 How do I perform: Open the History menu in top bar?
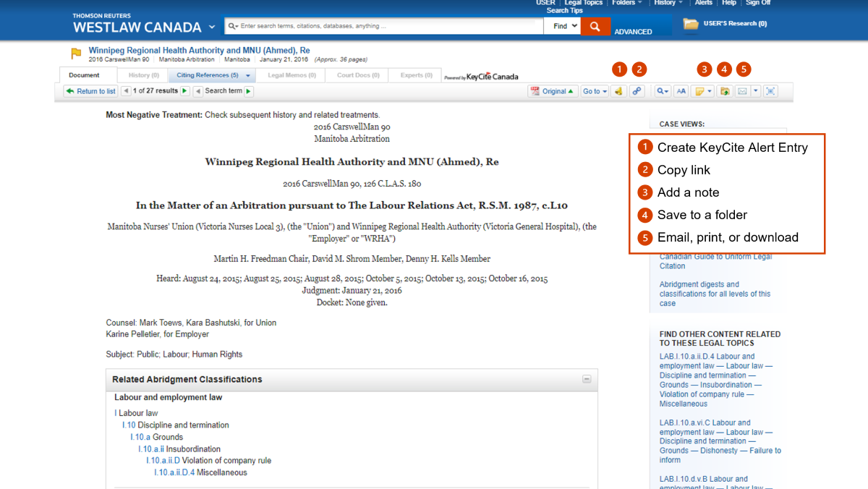pos(668,3)
